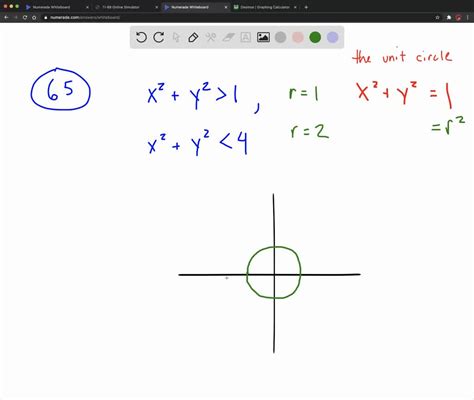Reload the page
Viewport: 474px width, 400px height.
(x=25, y=17)
